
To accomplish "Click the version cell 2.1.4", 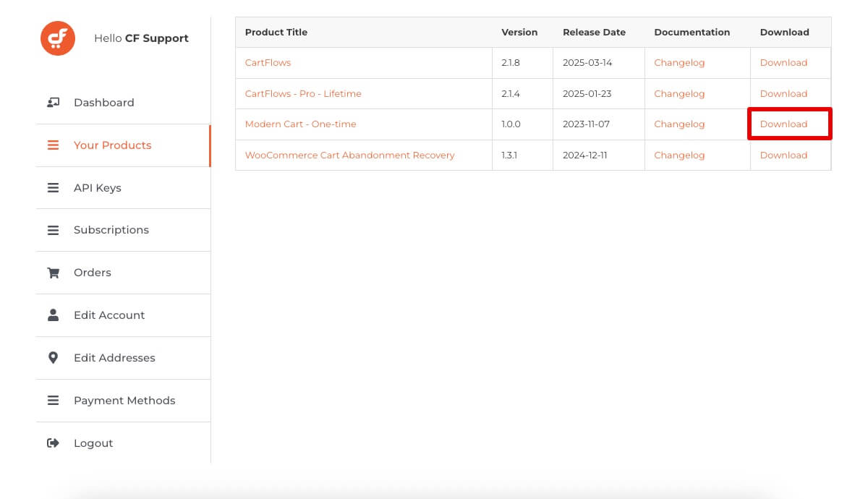I will point(512,94).
